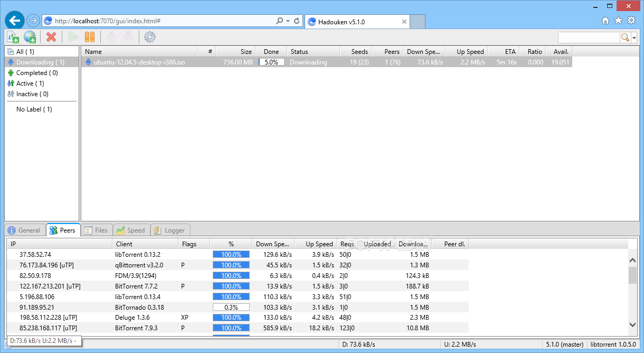Select peer row 122.167.213.201 [uTP]

click(238, 286)
